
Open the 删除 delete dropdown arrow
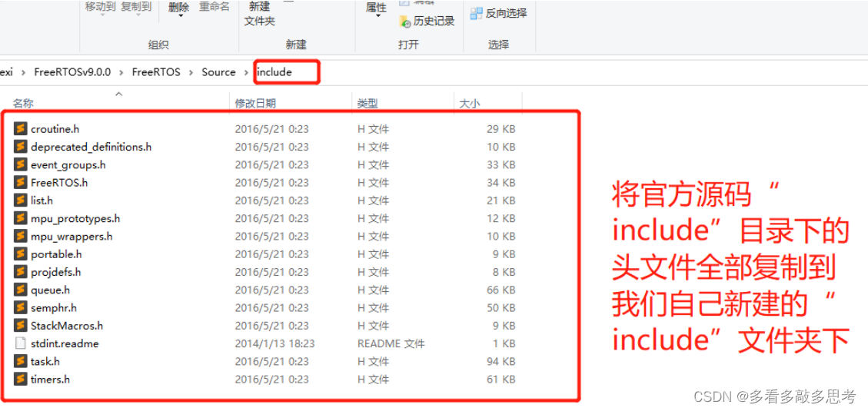pyautogui.click(x=181, y=16)
